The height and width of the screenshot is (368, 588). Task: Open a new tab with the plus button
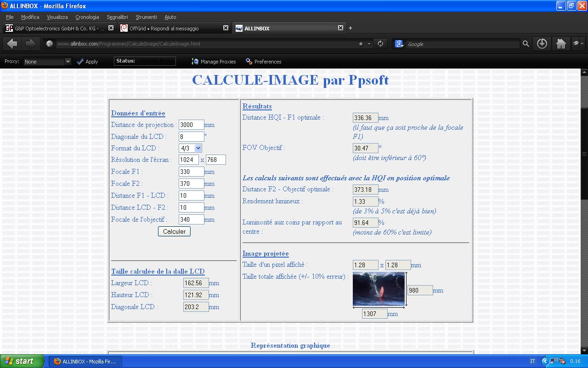coord(351,28)
